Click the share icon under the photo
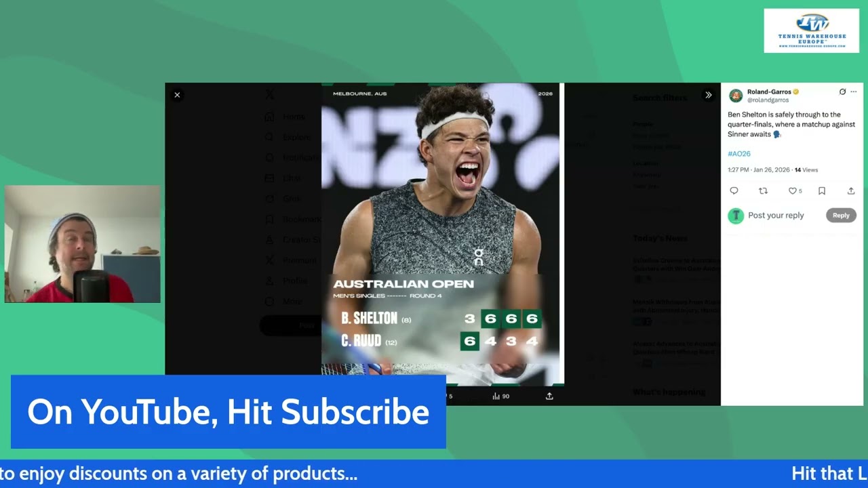 point(549,396)
